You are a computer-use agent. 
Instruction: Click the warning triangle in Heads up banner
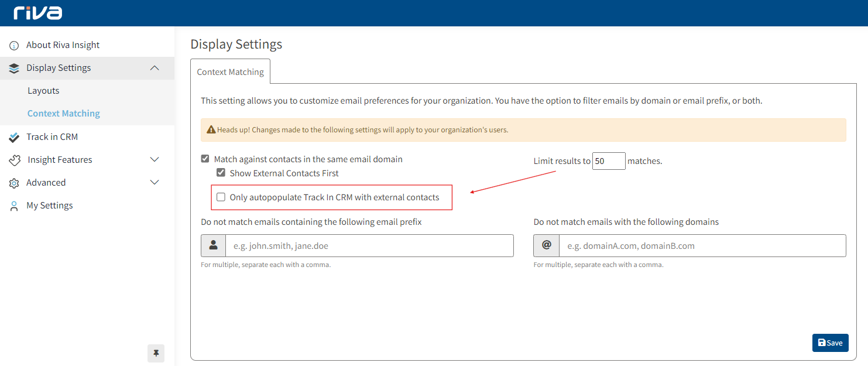[211, 129]
